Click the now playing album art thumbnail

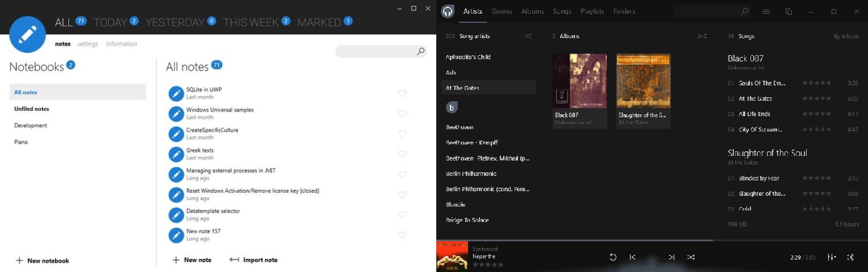(452, 256)
